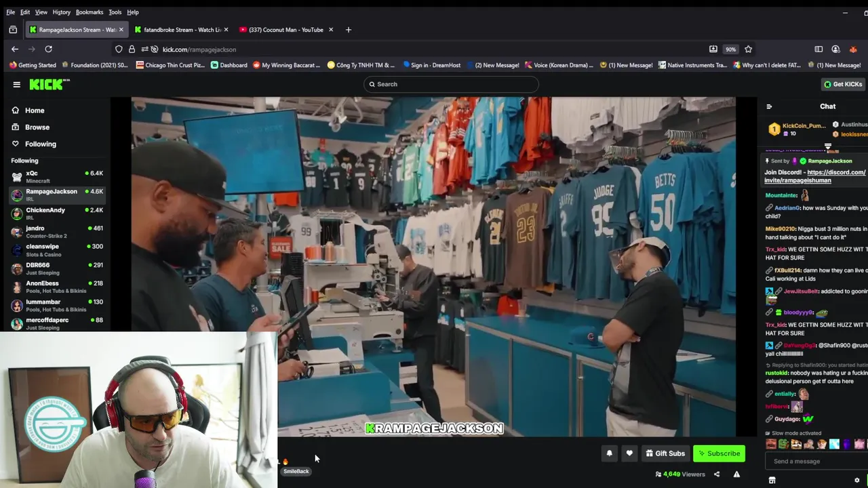The width and height of the screenshot is (868, 488).
Task: Click the SmileBack emote below the video
Action: click(x=296, y=472)
